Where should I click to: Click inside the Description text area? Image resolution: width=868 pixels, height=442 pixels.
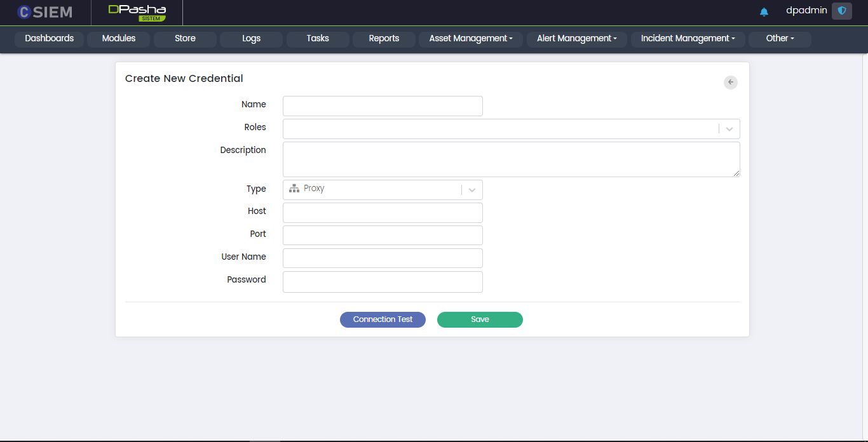(511, 159)
